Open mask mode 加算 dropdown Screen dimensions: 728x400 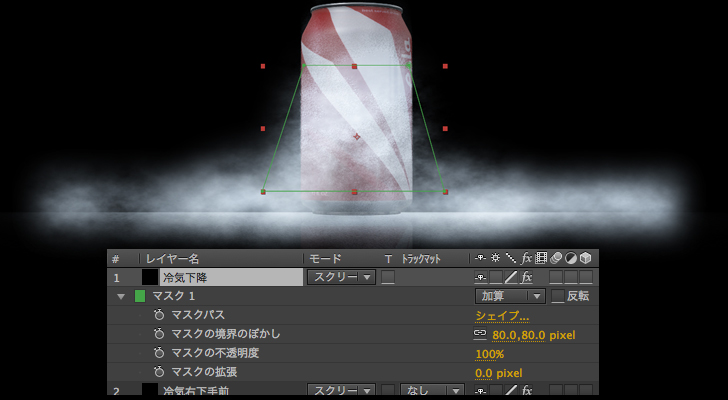[509, 296]
